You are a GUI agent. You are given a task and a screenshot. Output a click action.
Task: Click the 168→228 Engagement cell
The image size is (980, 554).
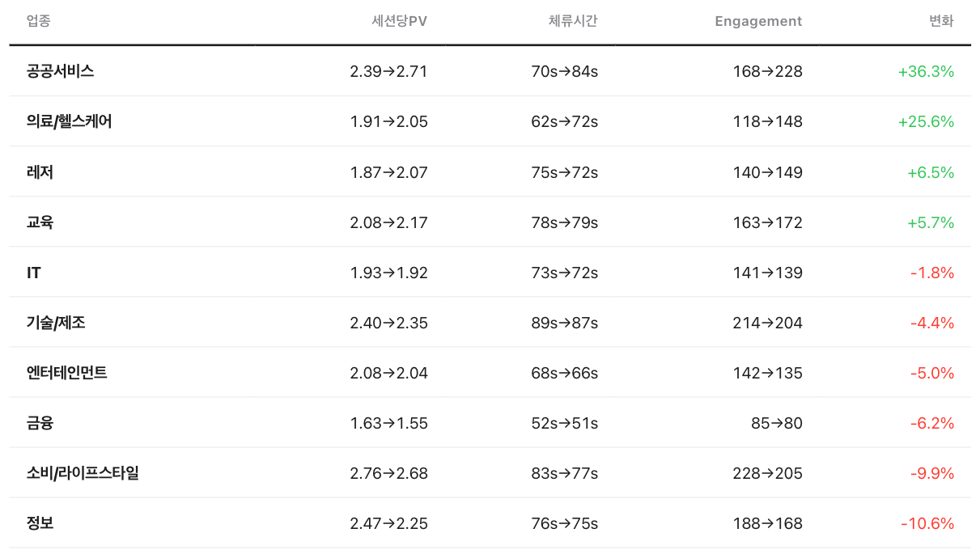(x=767, y=71)
